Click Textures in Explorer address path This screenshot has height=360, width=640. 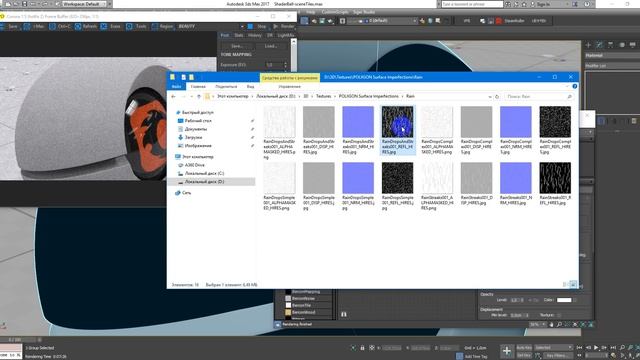pyautogui.click(x=324, y=96)
